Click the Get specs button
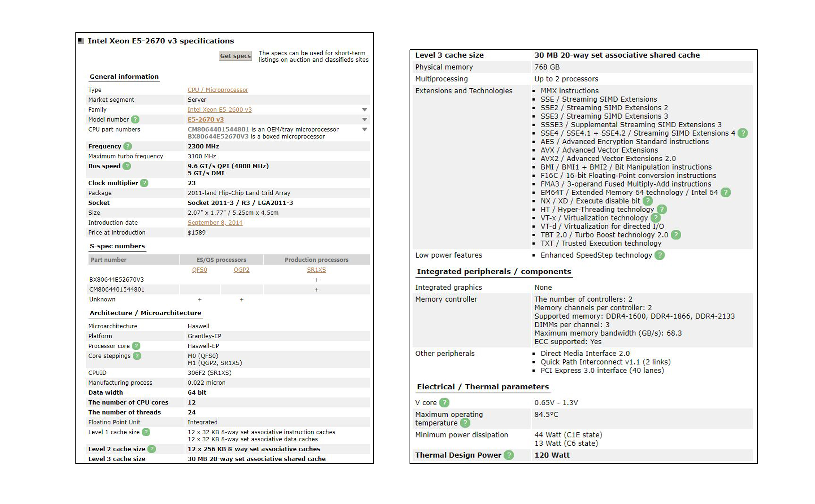This screenshot has height=504, width=815. 235,56
